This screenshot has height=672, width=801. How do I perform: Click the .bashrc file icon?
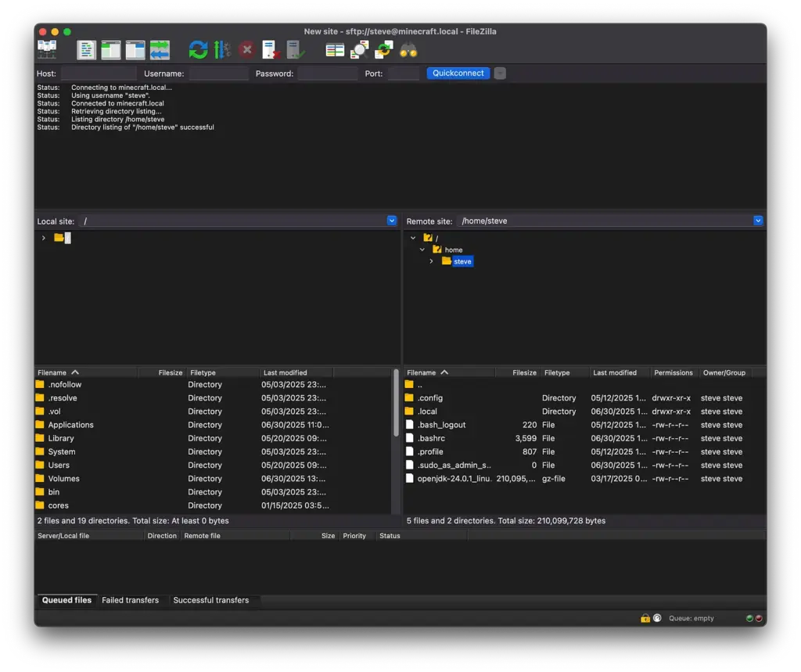(409, 438)
